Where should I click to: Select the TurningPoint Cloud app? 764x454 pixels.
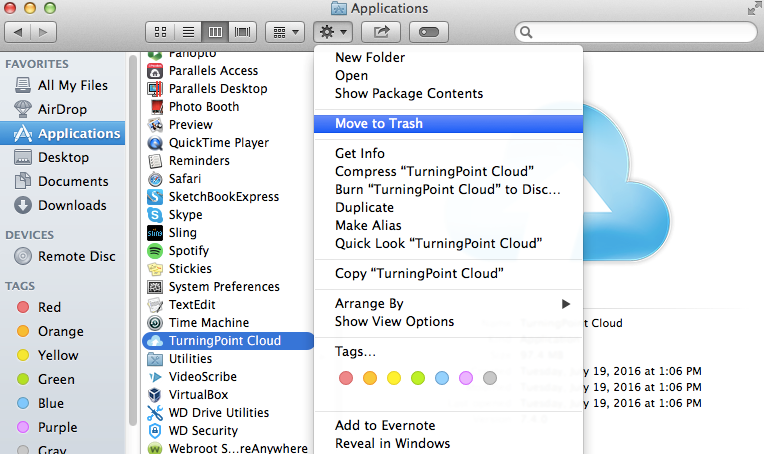click(x=228, y=340)
